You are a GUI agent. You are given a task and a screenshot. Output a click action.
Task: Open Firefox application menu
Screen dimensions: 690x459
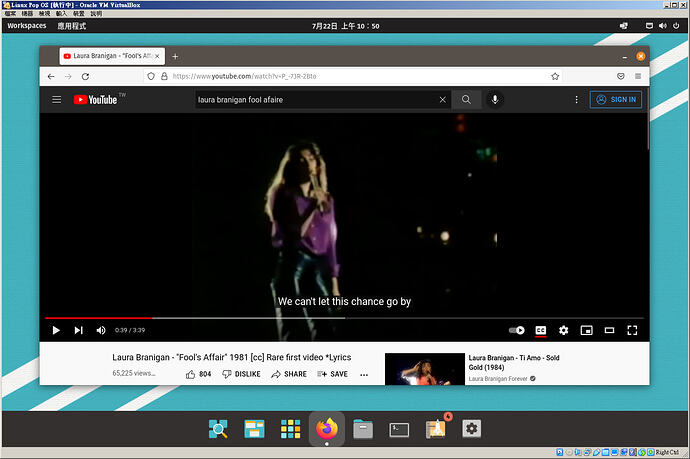[638, 76]
